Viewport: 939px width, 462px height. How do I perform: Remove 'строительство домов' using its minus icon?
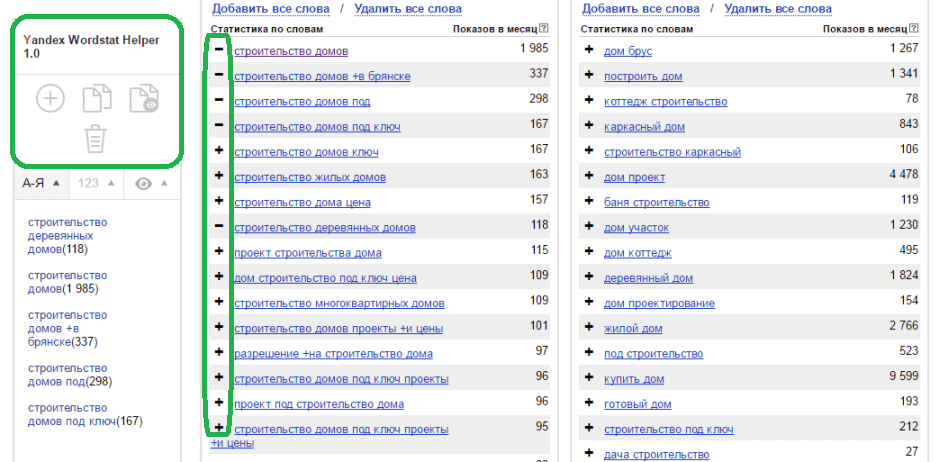pyautogui.click(x=219, y=49)
